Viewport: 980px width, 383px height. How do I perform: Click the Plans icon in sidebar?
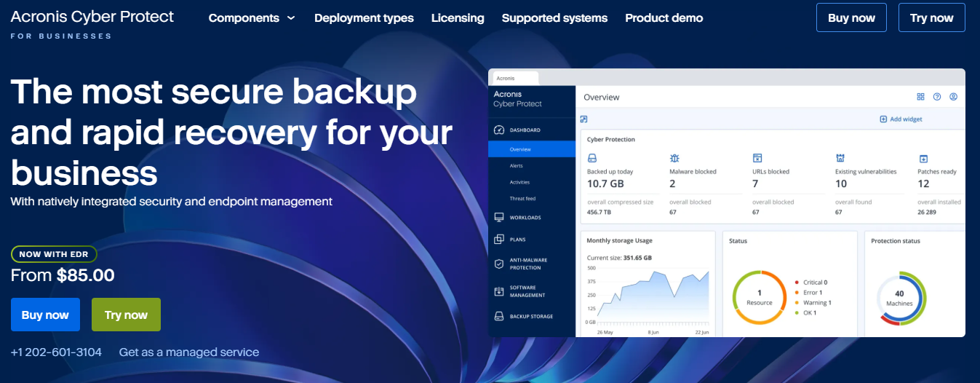pyautogui.click(x=498, y=240)
